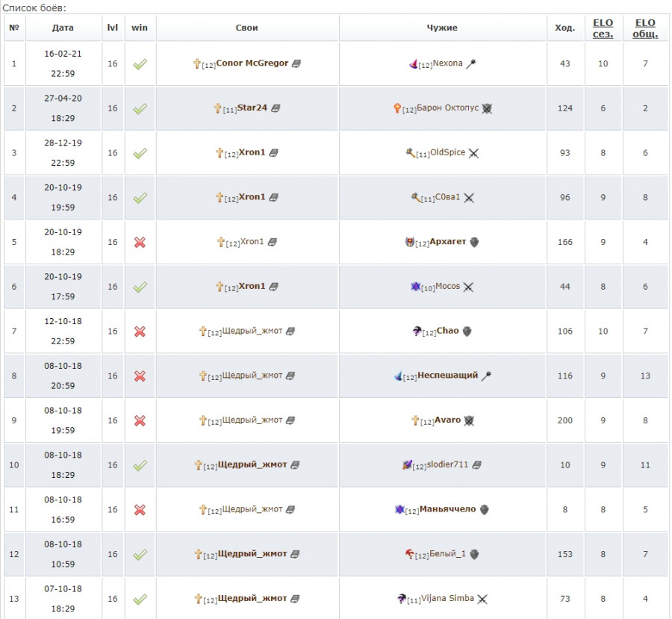Open Белый_1's player profile
The width and height of the screenshot is (672, 619).
pos(447,553)
